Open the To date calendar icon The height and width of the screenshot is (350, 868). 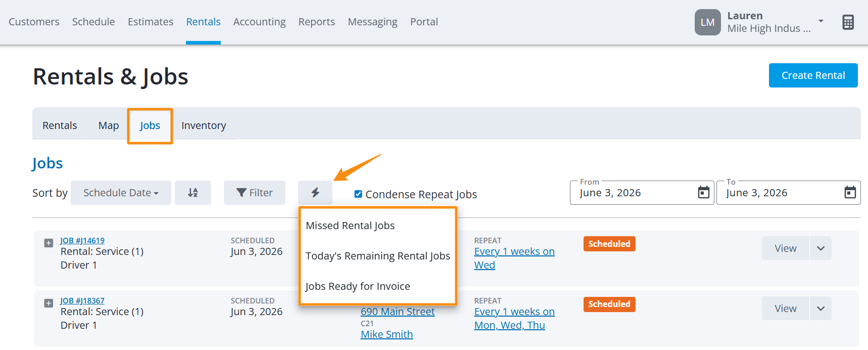pos(850,193)
